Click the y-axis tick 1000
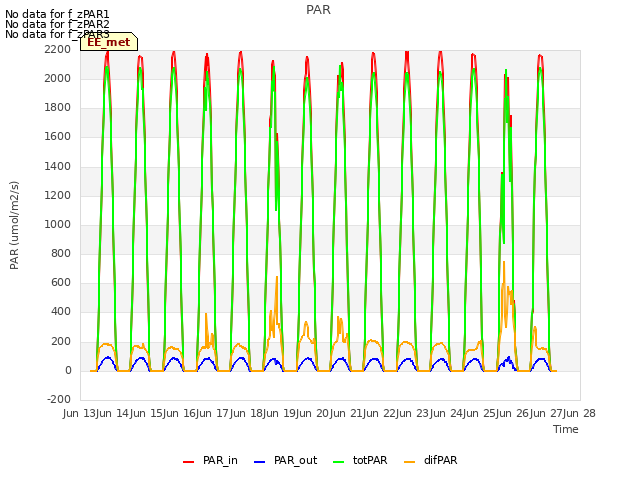The height and width of the screenshot is (480, 640). (58, 224)
